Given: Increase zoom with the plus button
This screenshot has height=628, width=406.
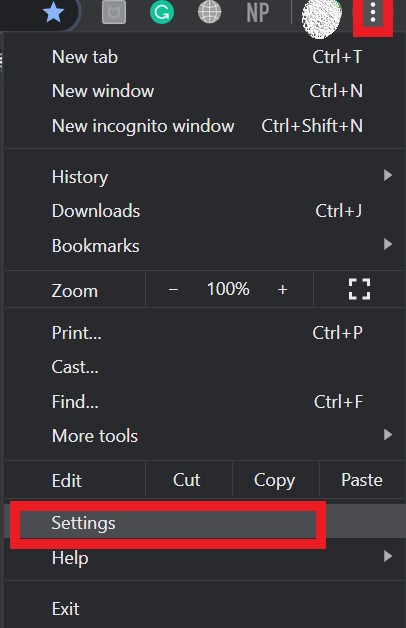Looking at the screenshot, I should [283, 289].
